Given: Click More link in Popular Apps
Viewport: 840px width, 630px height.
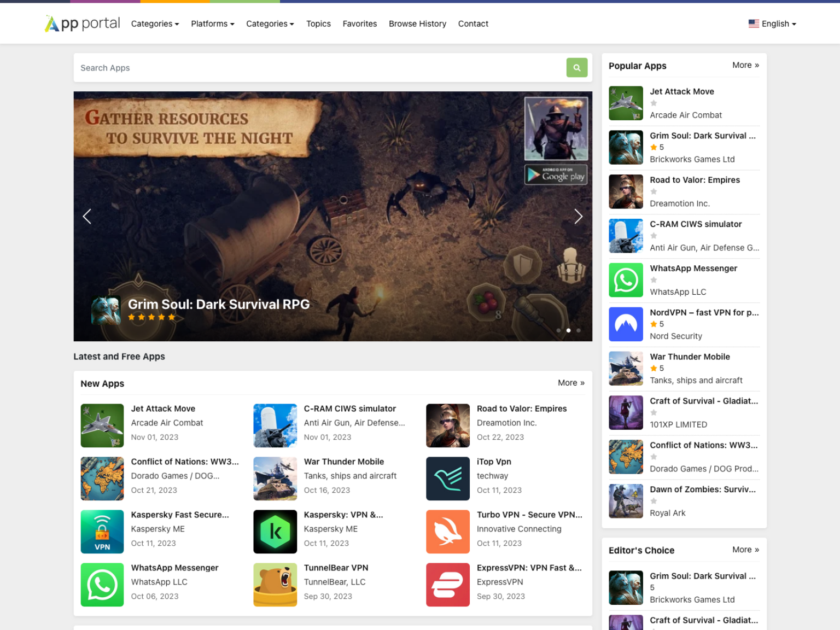Looking at the screenshot, I should (x=745, y=65).
